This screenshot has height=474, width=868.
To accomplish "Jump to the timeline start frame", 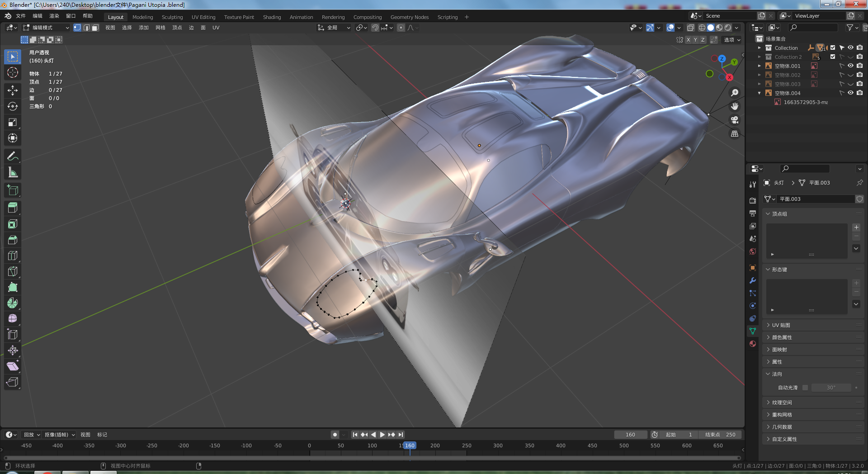I will [355, 435].
